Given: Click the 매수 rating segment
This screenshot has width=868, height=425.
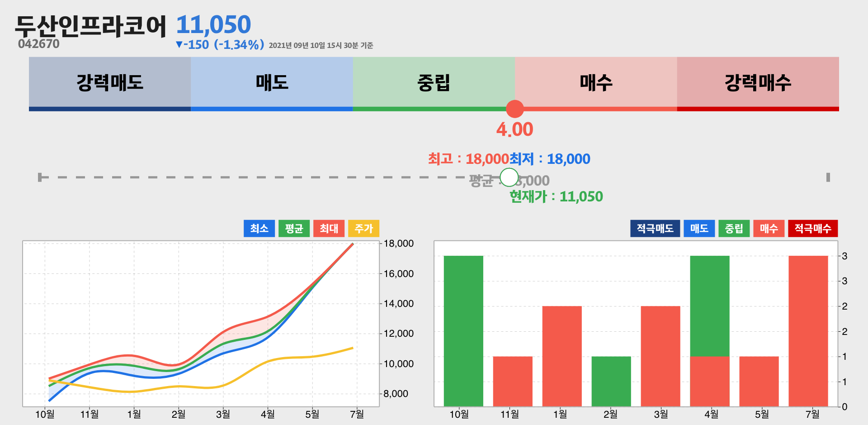Looking at the screenshot, I should pos(596,84).
